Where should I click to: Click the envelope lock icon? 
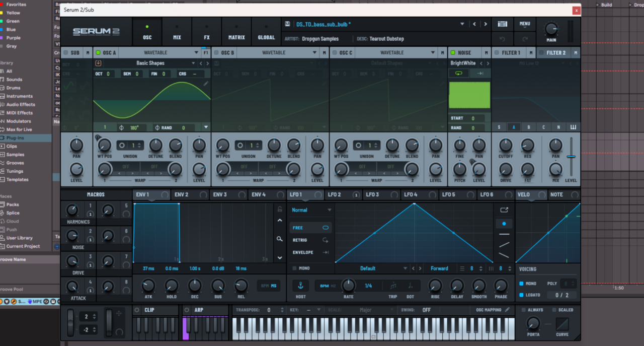(280, 209)
